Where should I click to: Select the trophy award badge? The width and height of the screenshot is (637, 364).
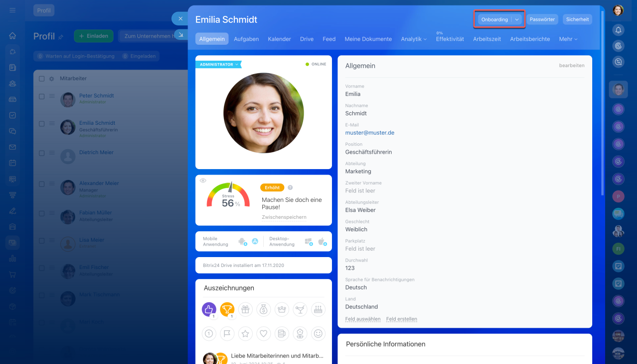click(227, 309)
